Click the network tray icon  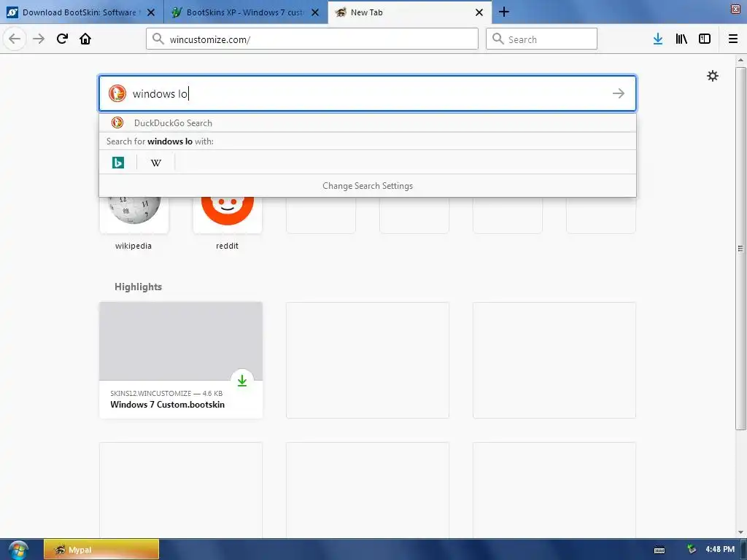coord(692,550)
